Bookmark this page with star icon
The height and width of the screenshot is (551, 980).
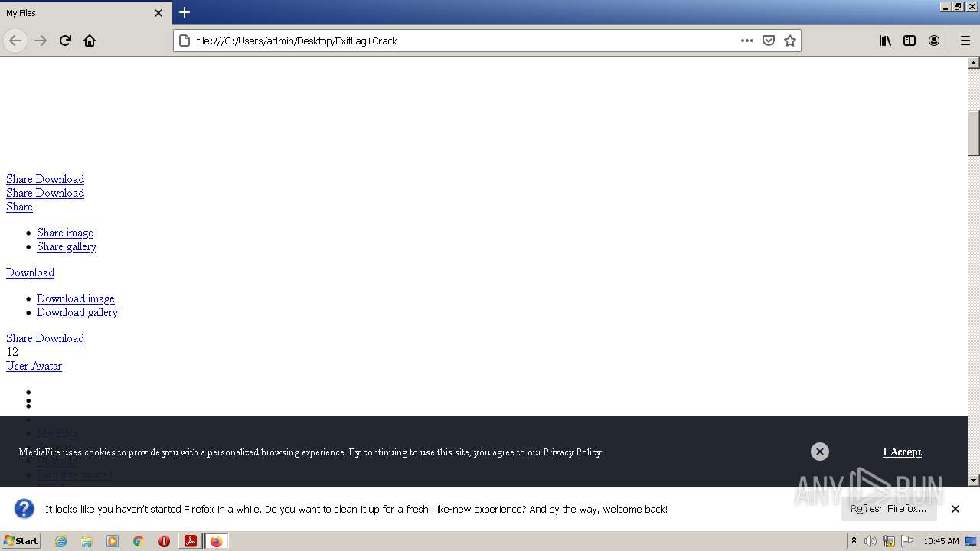[x=790, y=41]
